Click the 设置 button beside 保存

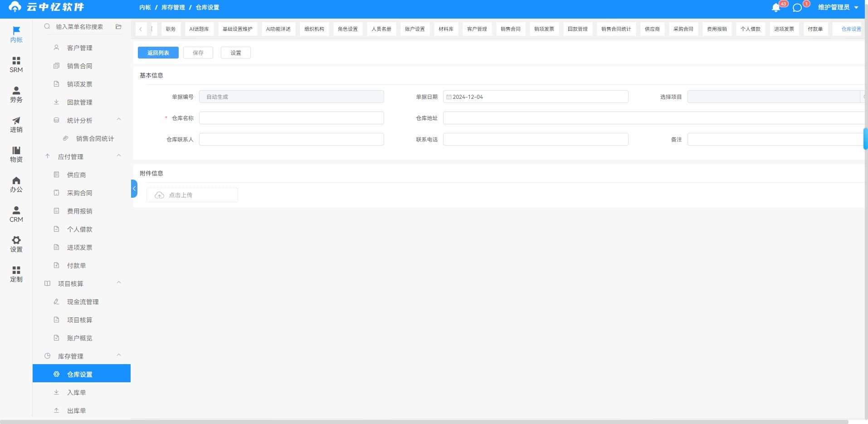(x=236, y=53)
